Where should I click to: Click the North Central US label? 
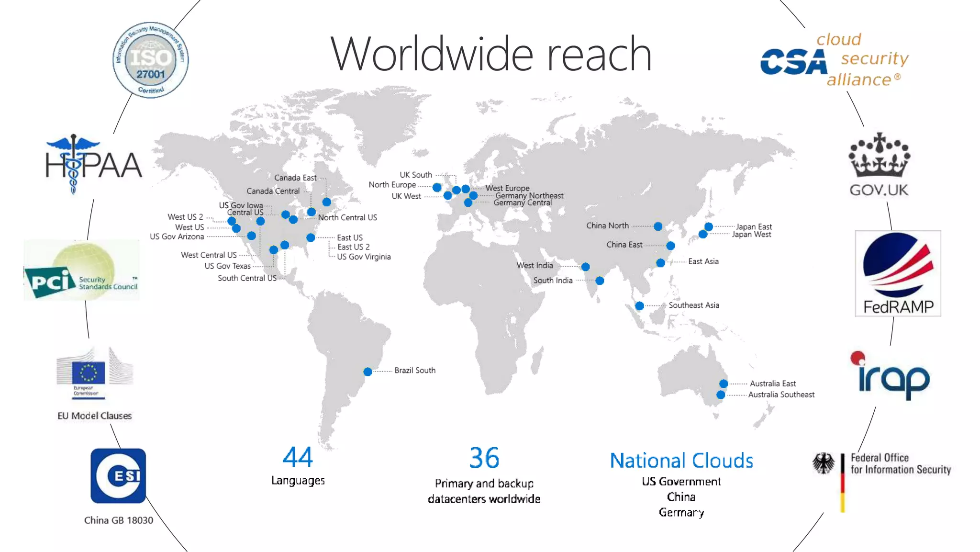click(347, 217)
